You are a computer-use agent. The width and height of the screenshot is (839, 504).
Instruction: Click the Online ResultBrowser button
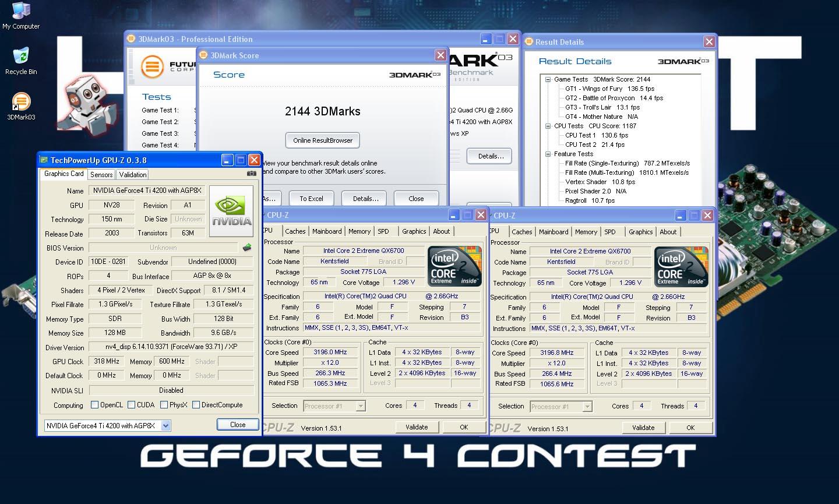pyautogui.click(x=323, y=140)
